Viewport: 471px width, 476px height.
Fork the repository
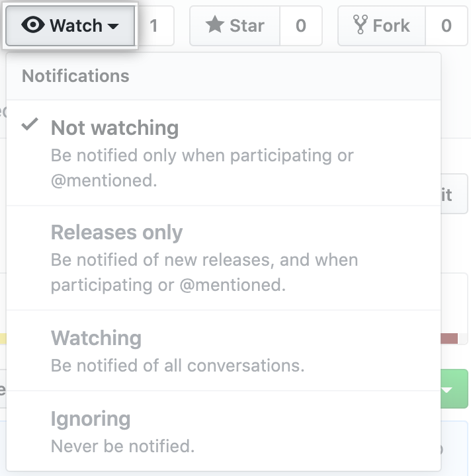pos(382,26)
